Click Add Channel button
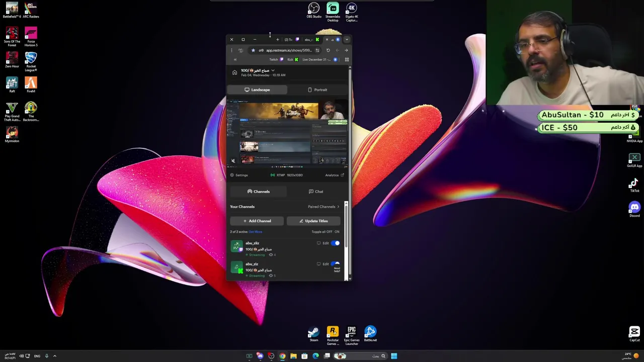Image resolution: width=644 pixels, height=362 pixels. click(x=257, y=221)
